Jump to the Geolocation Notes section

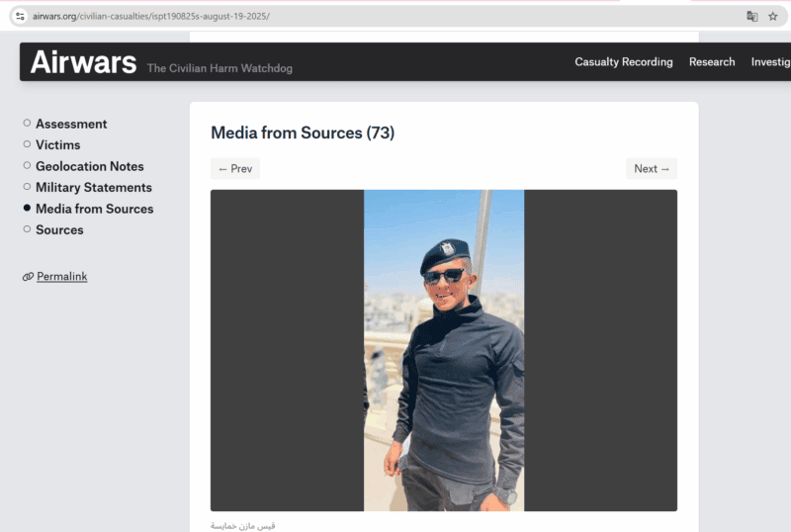(90, 166)
